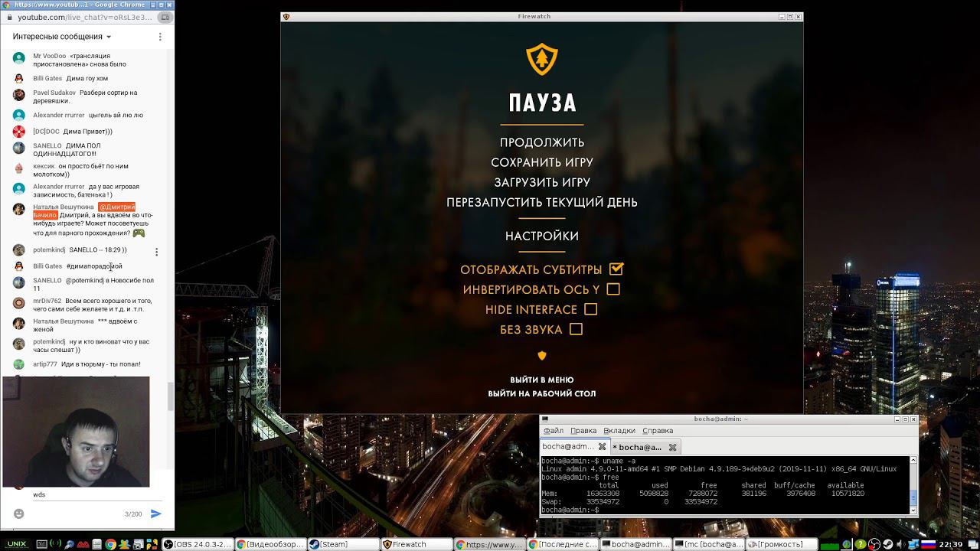Click the red waveform launcher icon in taskbar

click(83, 544)
